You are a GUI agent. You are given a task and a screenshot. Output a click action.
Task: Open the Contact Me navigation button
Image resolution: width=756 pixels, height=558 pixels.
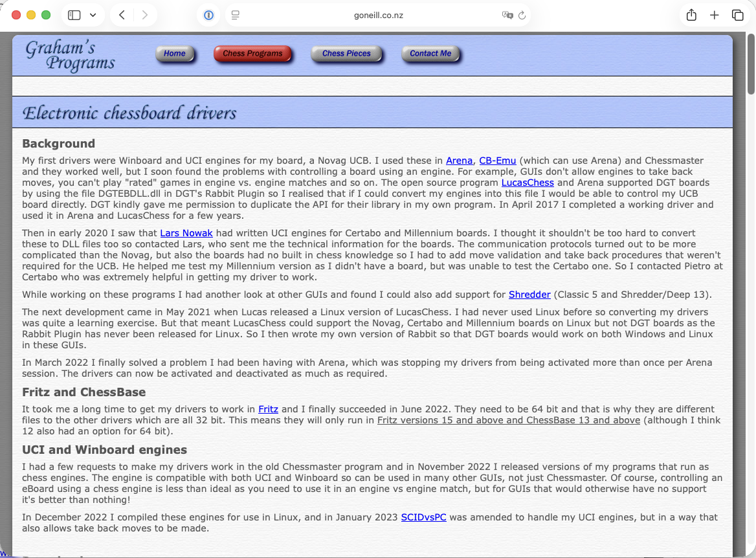coord(430,54)
